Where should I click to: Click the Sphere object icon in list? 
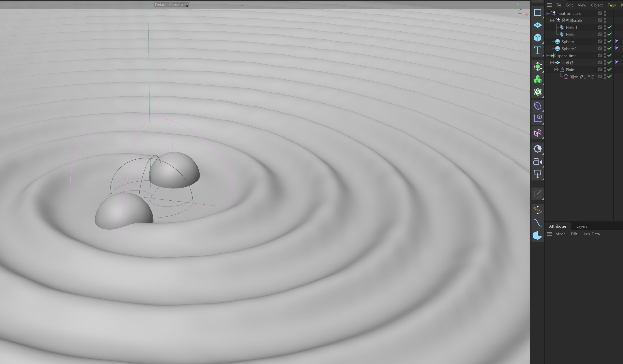point(558,41)
